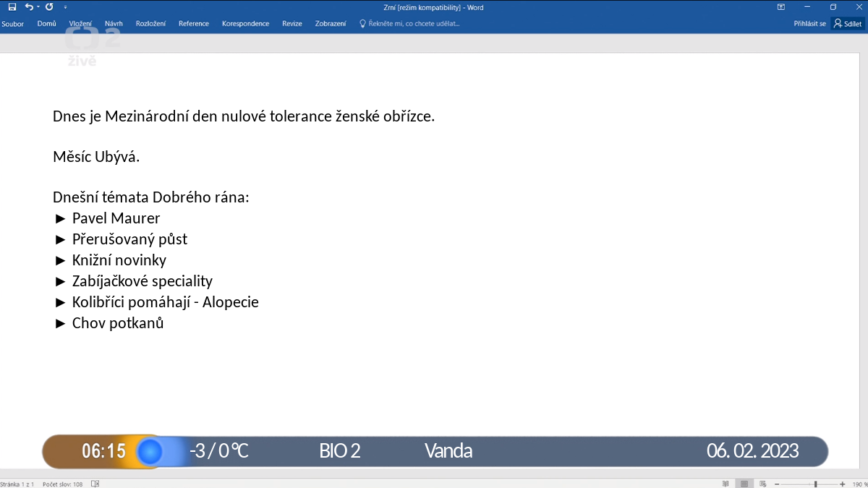The image size is (868, 488).
Task: Click the 'Přerušovaný půst' list item
Action: tap(130, 239)
